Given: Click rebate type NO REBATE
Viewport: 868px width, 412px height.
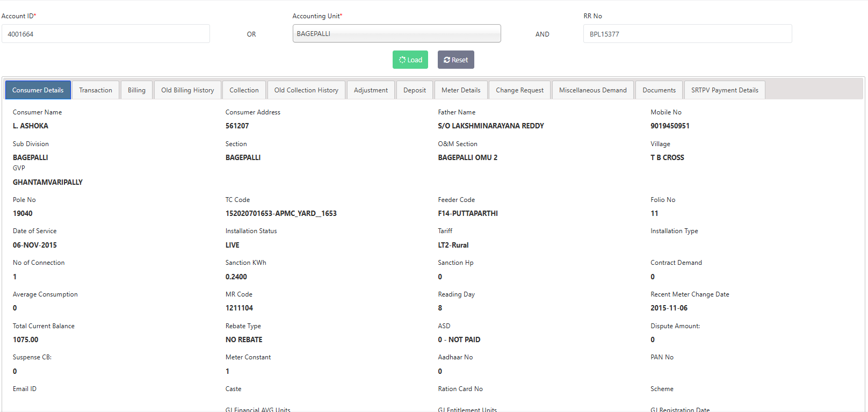Looking at the screenshot, I should (x=244, y=339).
